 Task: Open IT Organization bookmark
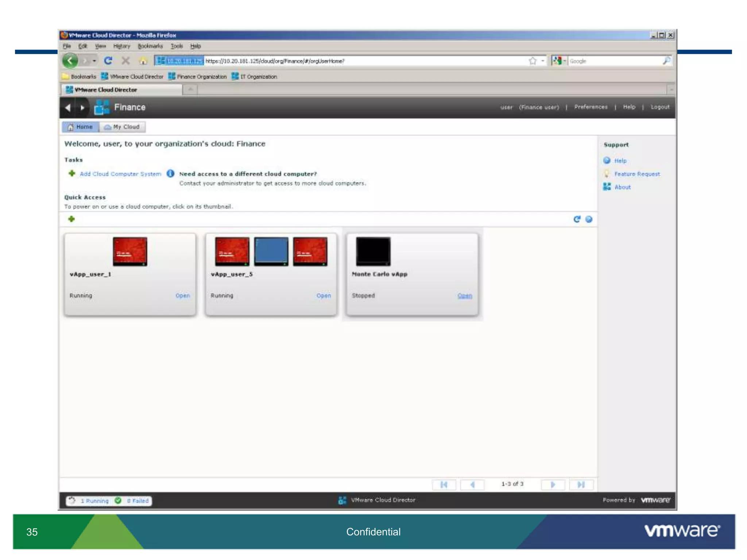255,77
